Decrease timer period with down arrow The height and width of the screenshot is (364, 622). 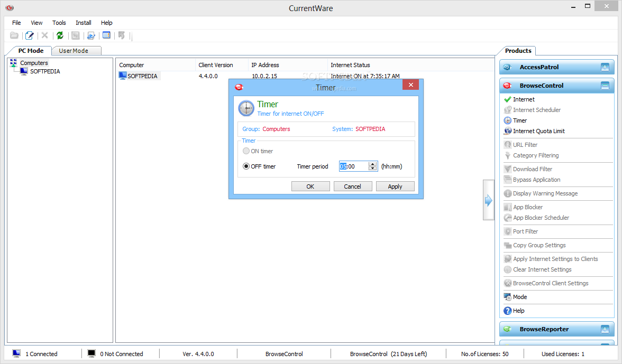tap(372, 169)
